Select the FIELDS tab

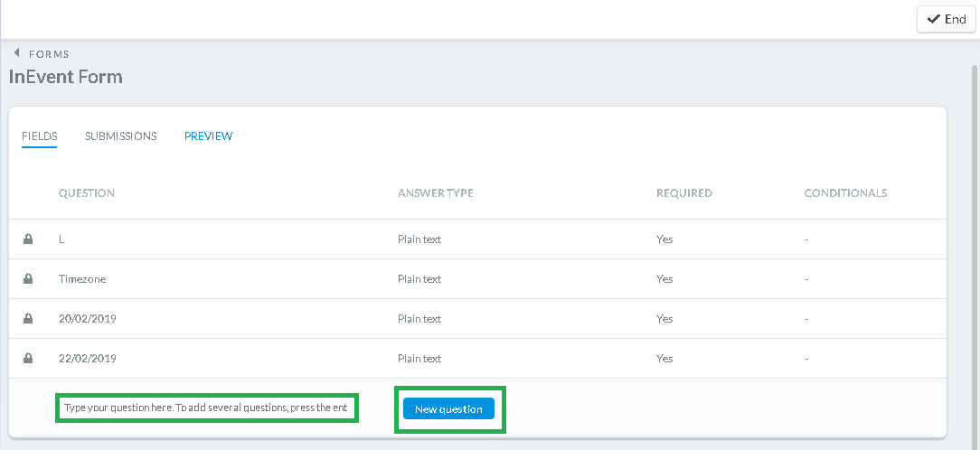(x=40, y=136)
